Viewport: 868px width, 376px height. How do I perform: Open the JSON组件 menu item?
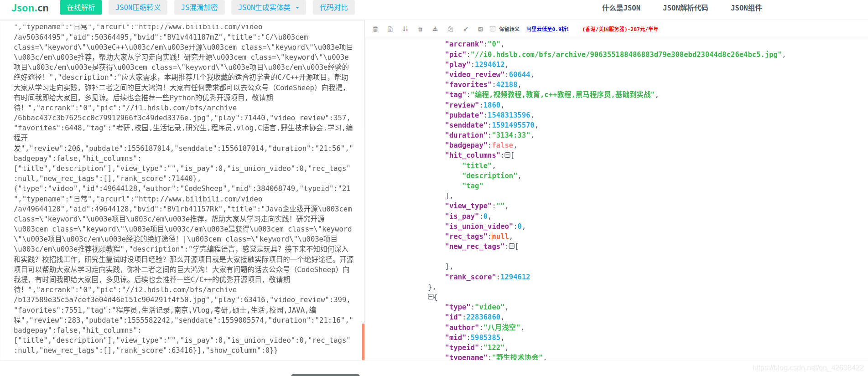click(x=746, y=8)
